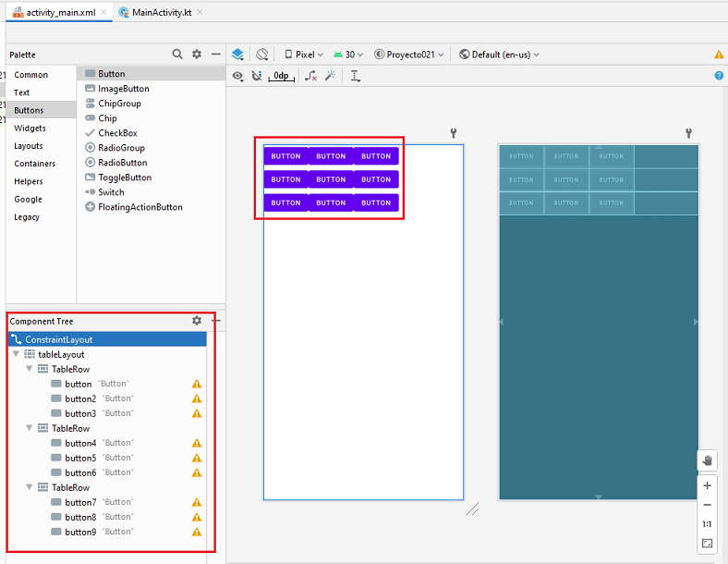The width and height of the screenshot is (728, 564).
Task: Open warning icon beside button3
Action: pos(197,413)
